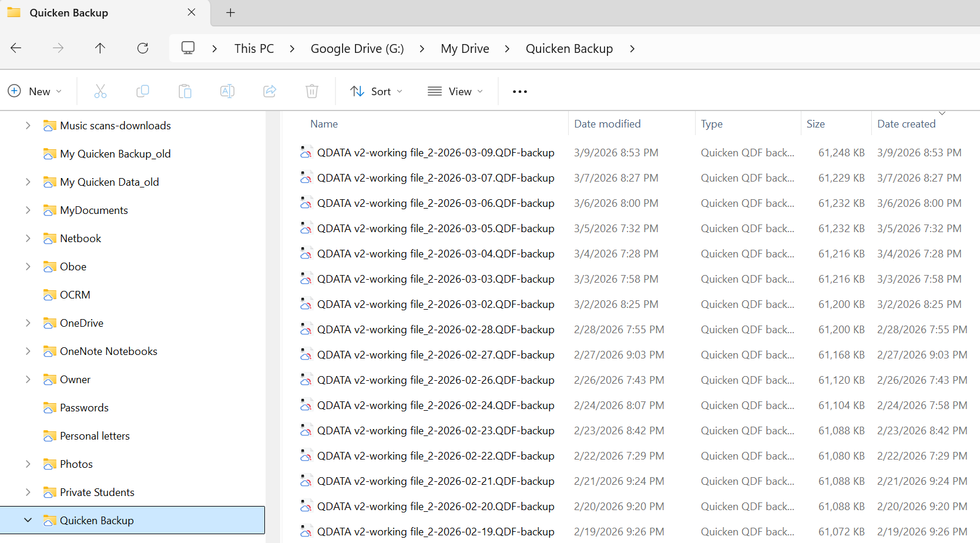Sort files by Size column header
The width and height of the screenshot is (980, 543).
pos(815,124)
